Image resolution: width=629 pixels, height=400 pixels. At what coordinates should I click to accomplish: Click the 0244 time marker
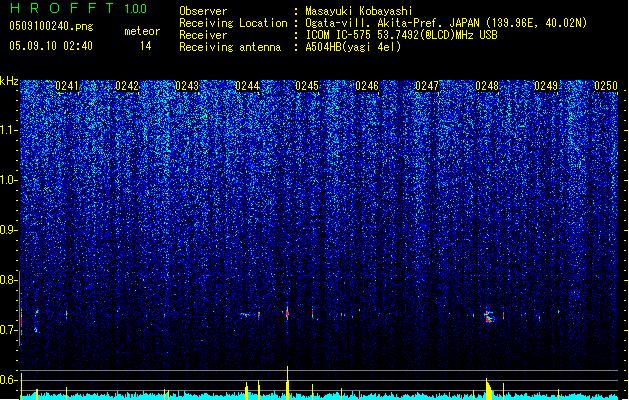point(247,86)
